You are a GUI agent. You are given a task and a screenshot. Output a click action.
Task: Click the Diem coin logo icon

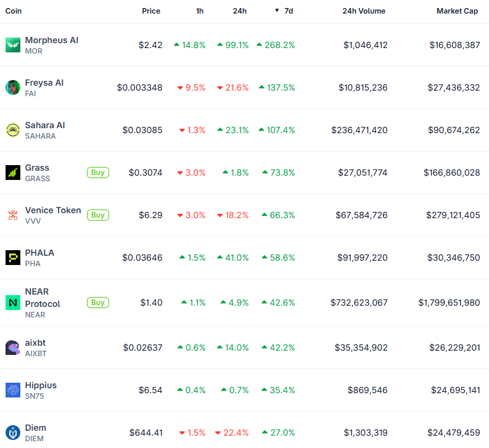(x=13, y=433)
